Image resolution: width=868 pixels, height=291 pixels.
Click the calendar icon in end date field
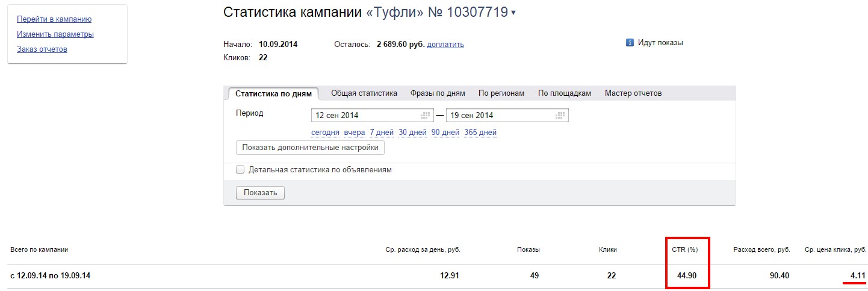point(560,116)
